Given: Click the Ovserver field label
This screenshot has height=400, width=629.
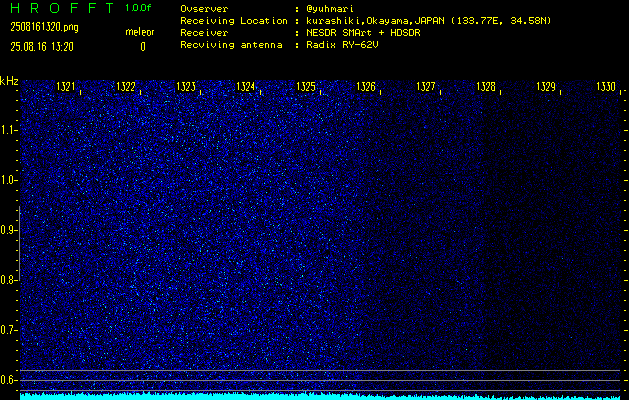Looking at the screenshot, I should point(204,9).
